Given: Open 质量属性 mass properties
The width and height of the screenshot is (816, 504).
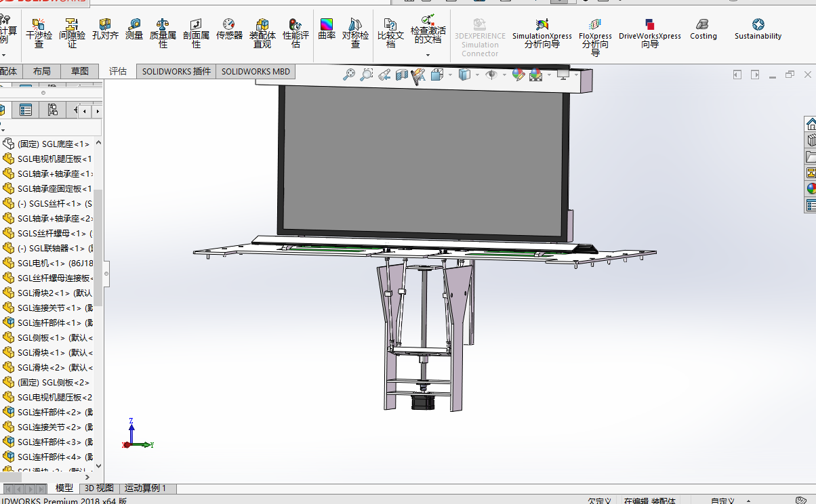Looking at the screenshot, I should [x=163, y=33].
